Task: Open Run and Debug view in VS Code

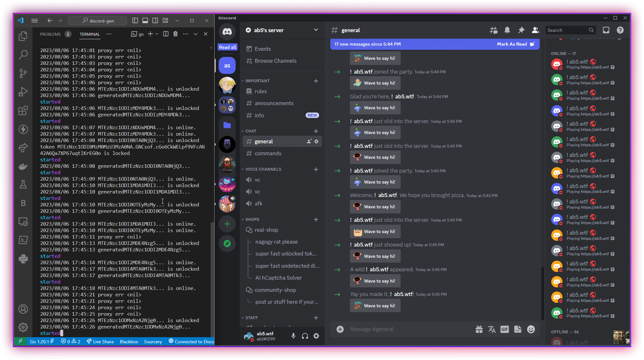Action: tap(23, 92)
